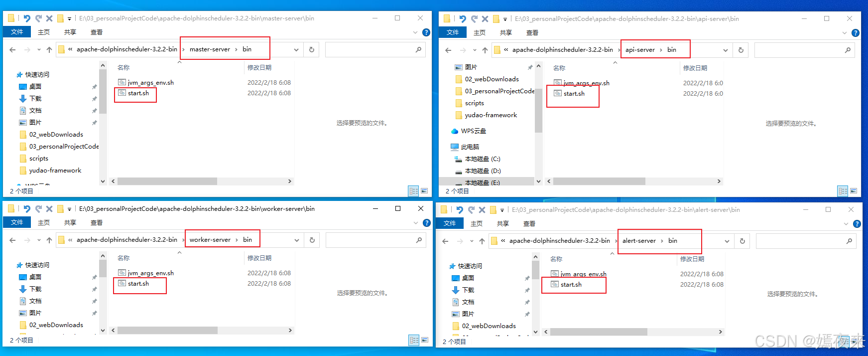Open 文件 tab in master-server window

[17, 32]
